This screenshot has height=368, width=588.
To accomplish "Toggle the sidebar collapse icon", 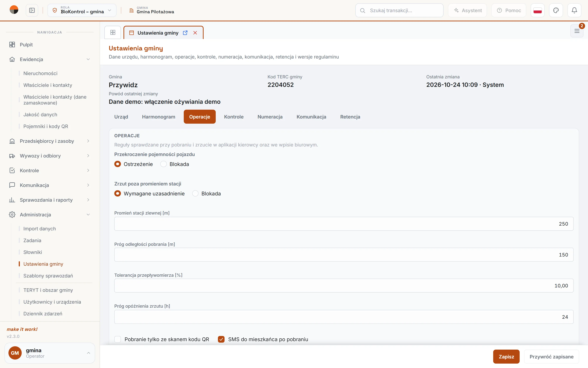I will (x=32, y=10).
